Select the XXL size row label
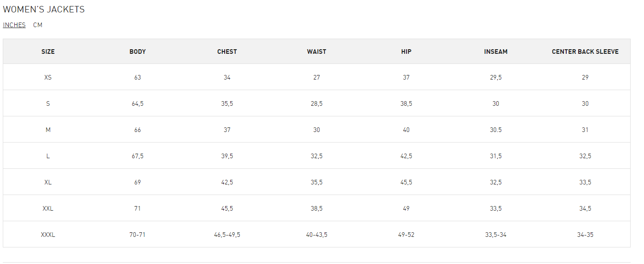This screenshot has width=644, height=264. click(x=48, y=208)
